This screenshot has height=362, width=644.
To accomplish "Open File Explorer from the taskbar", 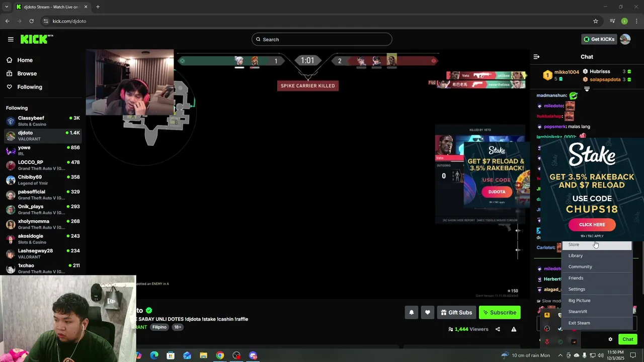I will click(x=203, y=355).
